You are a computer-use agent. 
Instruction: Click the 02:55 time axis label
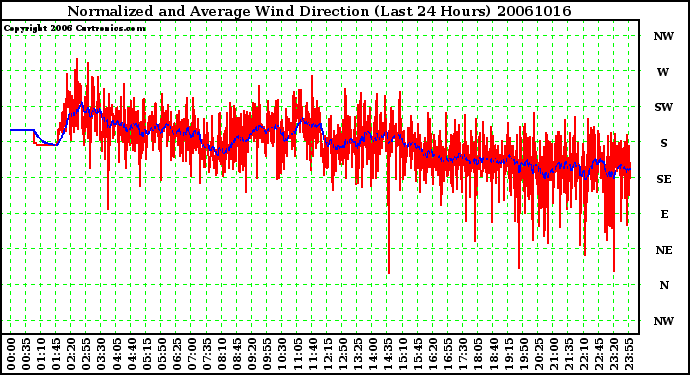(86, 354)
